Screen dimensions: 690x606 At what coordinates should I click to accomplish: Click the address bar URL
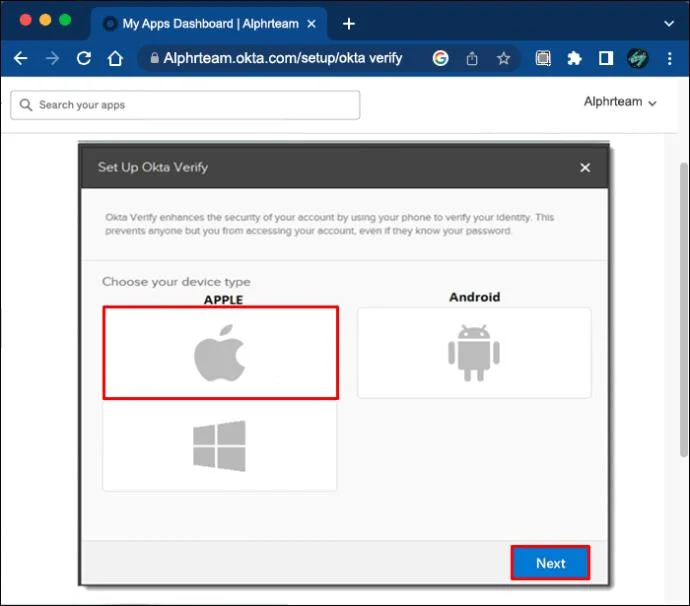coord(283,58)
